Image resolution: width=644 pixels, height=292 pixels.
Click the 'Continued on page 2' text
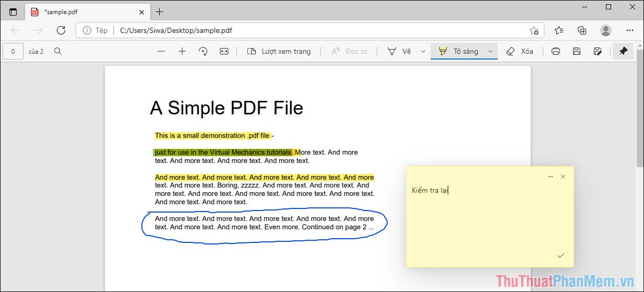(x=338, y=227)
